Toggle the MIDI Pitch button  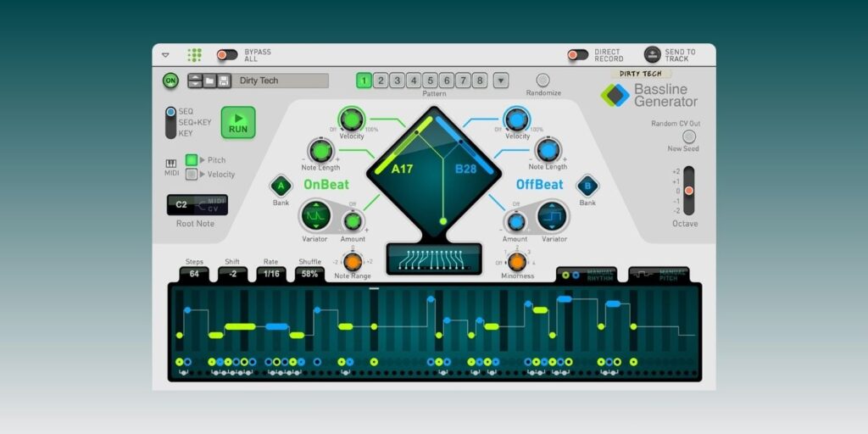pyautogui.click(x=192, y=160)
